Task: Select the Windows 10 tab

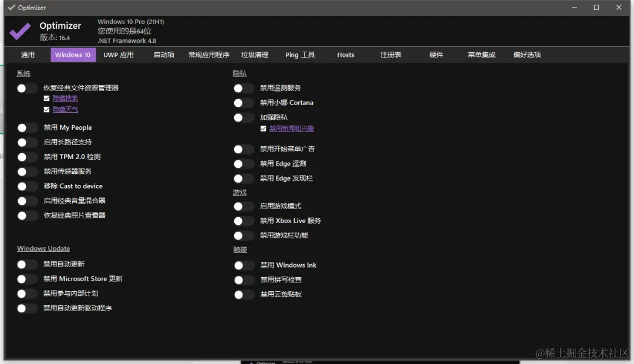Action: 73,55
